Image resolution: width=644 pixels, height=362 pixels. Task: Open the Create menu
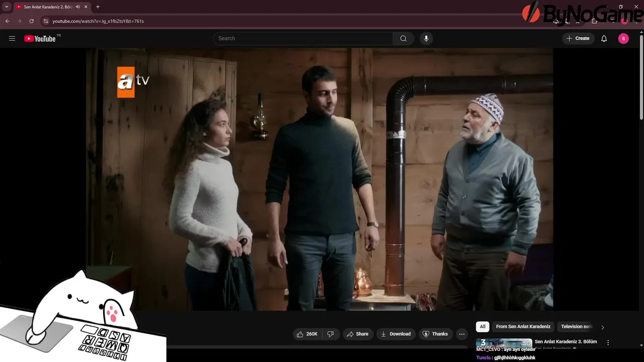click(x=578, y=38)
